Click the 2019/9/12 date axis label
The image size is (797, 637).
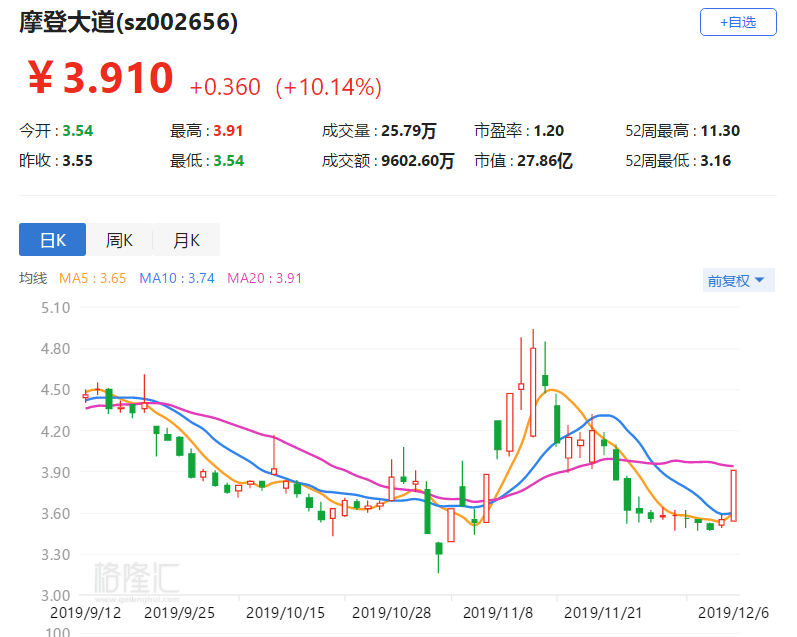click(85, 613)
